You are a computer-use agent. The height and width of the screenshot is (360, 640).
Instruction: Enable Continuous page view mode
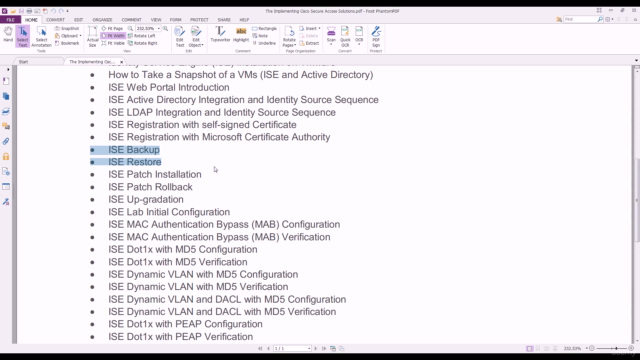coord(538,349)
